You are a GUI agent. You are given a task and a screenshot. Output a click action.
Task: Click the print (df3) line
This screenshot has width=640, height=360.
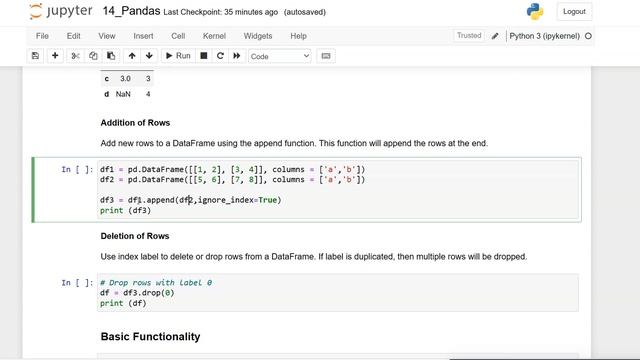(125, 211)
